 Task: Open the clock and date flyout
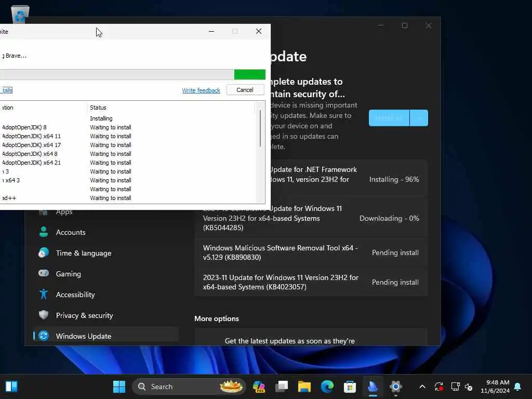pos(495,387)
